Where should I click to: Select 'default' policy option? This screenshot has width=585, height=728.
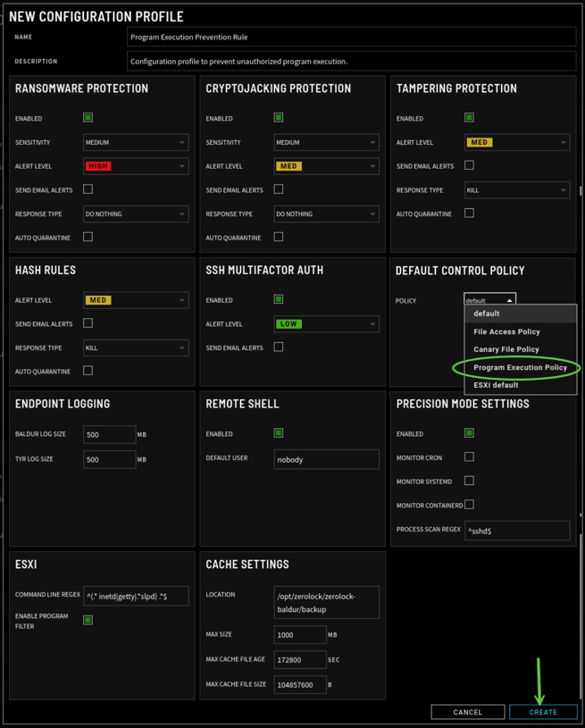[521, 314]
